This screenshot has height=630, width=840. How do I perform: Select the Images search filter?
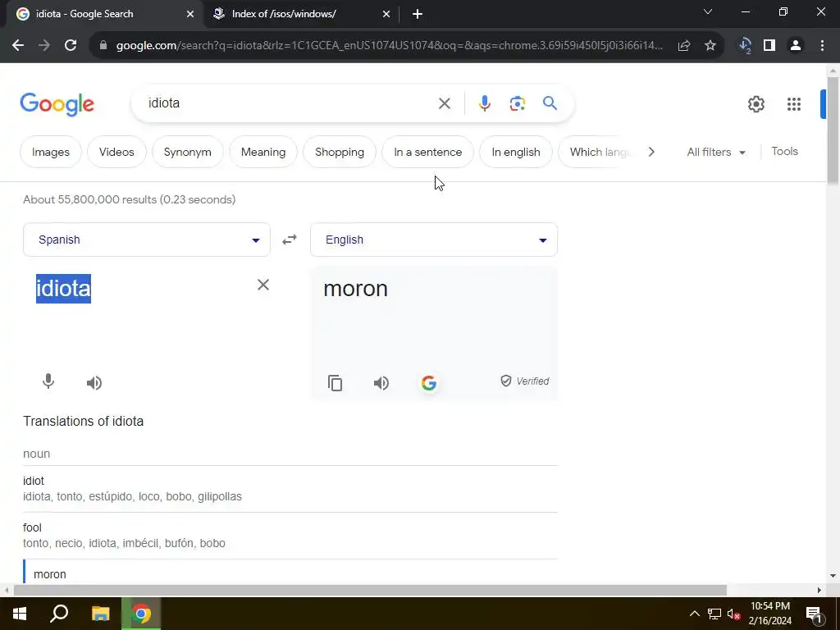point(50,152)
